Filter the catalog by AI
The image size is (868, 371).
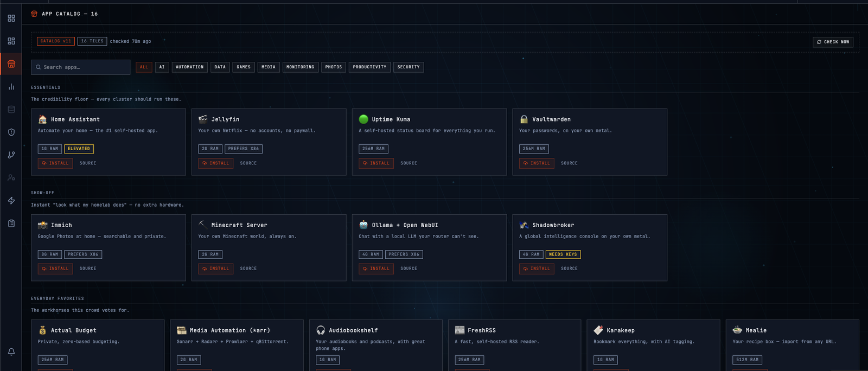point(162,67)
